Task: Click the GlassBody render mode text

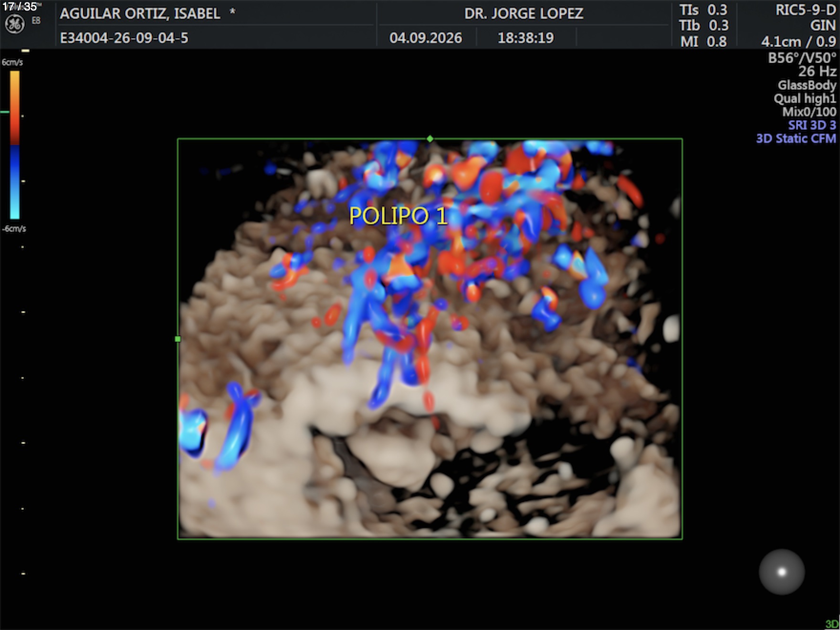Action: click(x=807, y=85)
